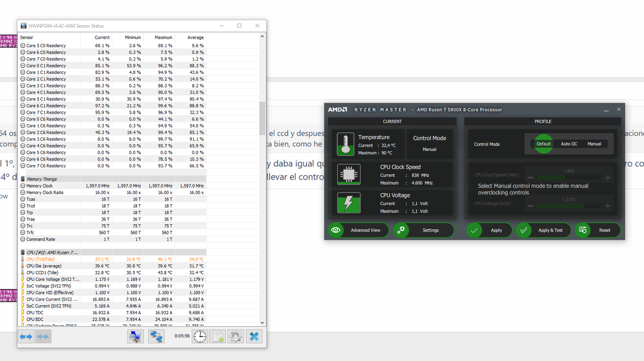Viewport: 644px width, 361px height.
Task: Click the minus stepper for CPU Clock Speed
Action: (530, 177)
